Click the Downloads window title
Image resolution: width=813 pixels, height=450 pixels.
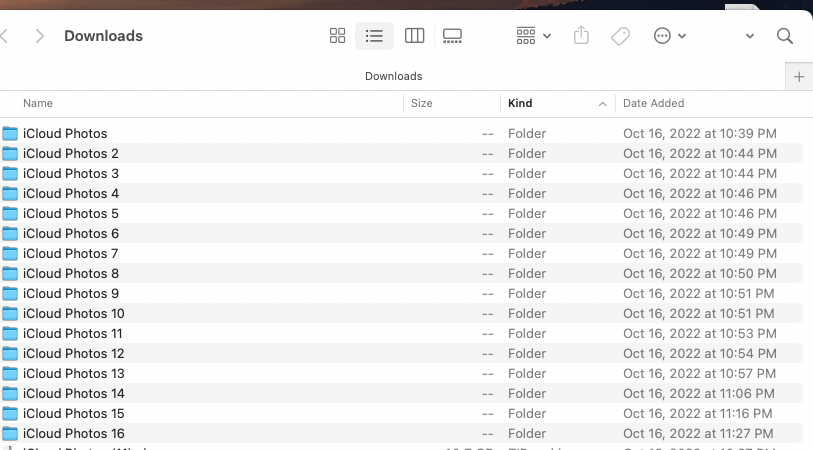click(x=103, y=36)
